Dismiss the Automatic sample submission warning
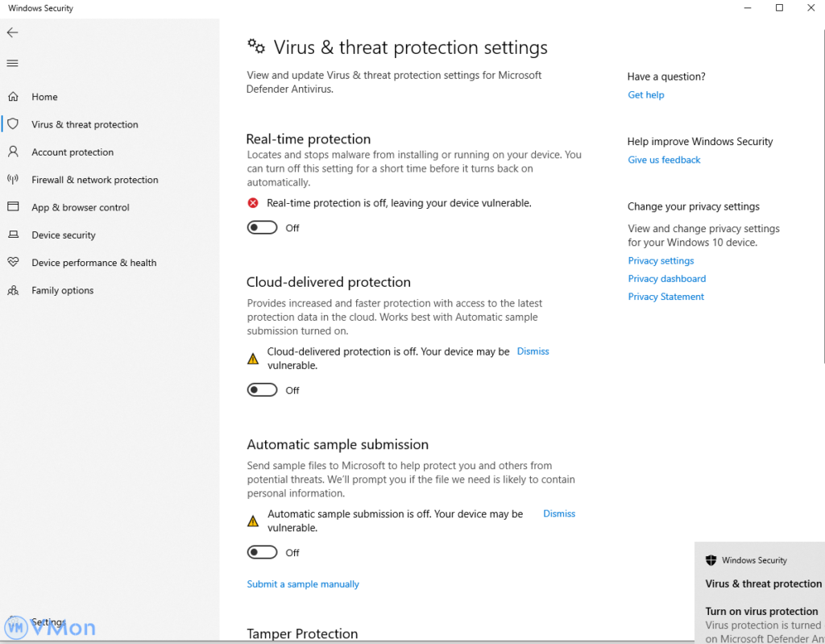825x644 pixels. [x=559, y=513]
